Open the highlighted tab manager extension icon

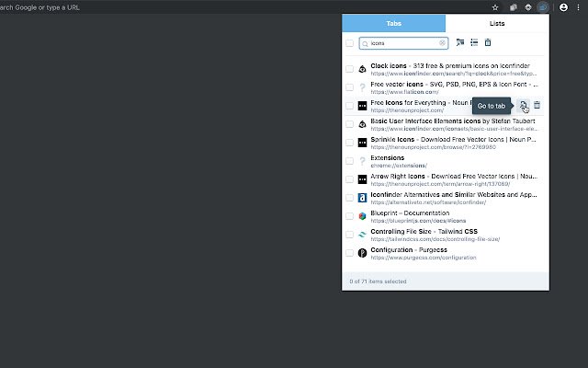[x=543, y=7]
